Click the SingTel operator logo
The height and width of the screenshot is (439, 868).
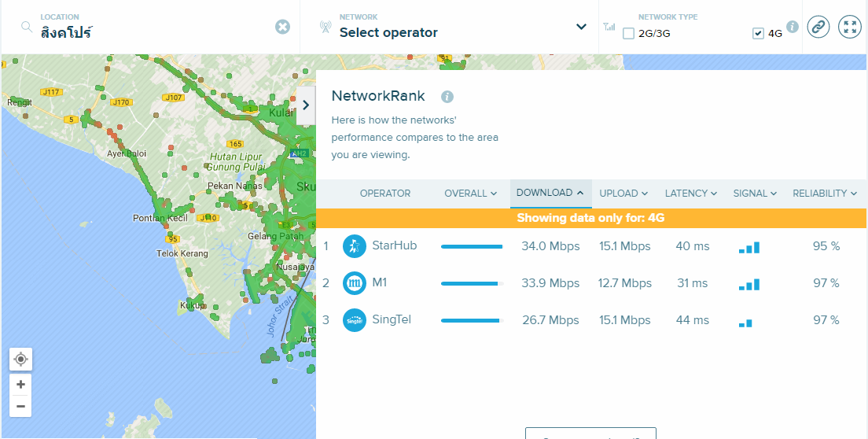coord(355,320)
